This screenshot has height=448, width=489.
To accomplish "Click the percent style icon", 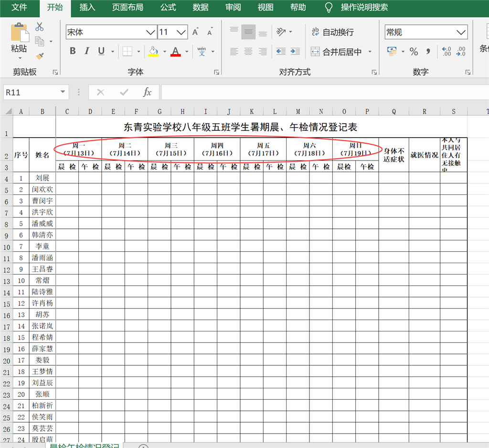I will click(414, 52).
